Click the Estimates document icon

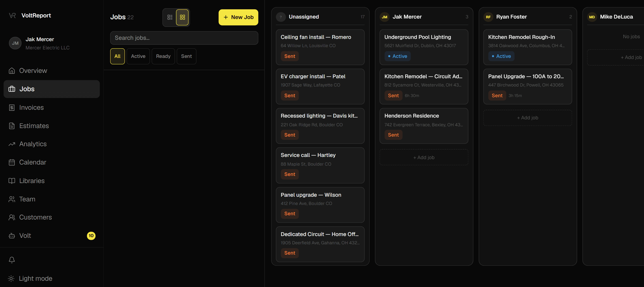[12, 126]
